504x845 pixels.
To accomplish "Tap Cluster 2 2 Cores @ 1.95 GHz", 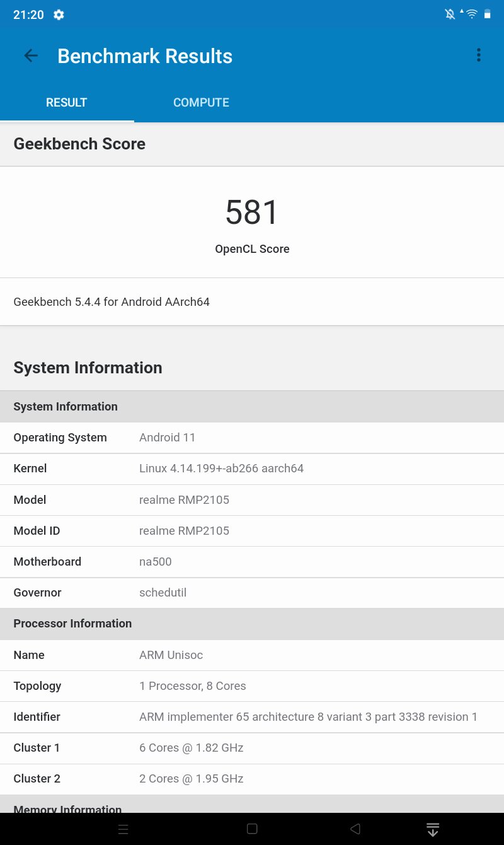I will 191,779.
